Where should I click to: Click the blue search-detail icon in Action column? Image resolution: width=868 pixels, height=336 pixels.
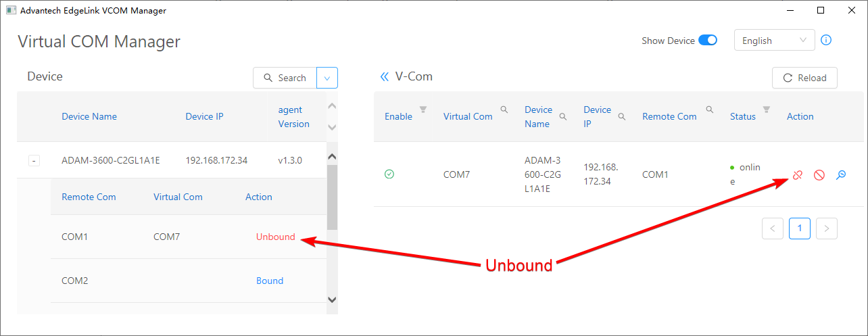[840, 175]
